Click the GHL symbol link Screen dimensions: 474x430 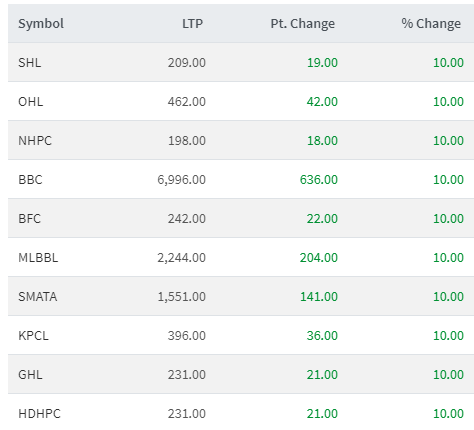pos(30,375)
